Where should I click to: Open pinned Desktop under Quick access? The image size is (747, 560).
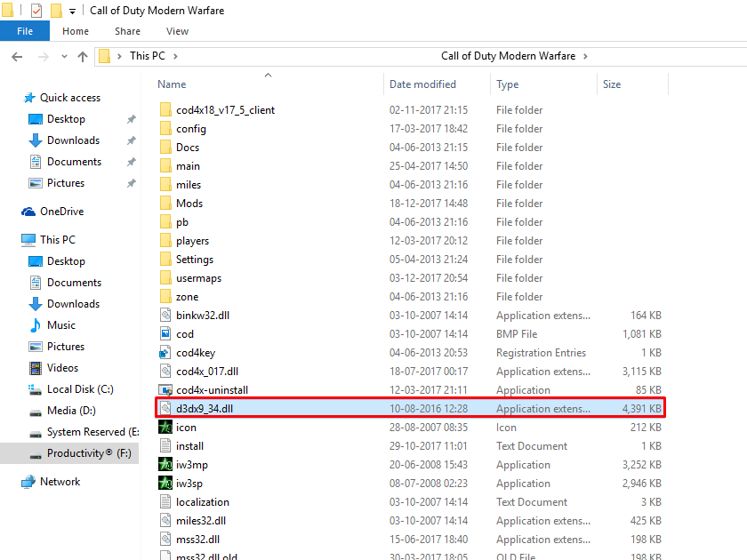(x=66, y=119)
